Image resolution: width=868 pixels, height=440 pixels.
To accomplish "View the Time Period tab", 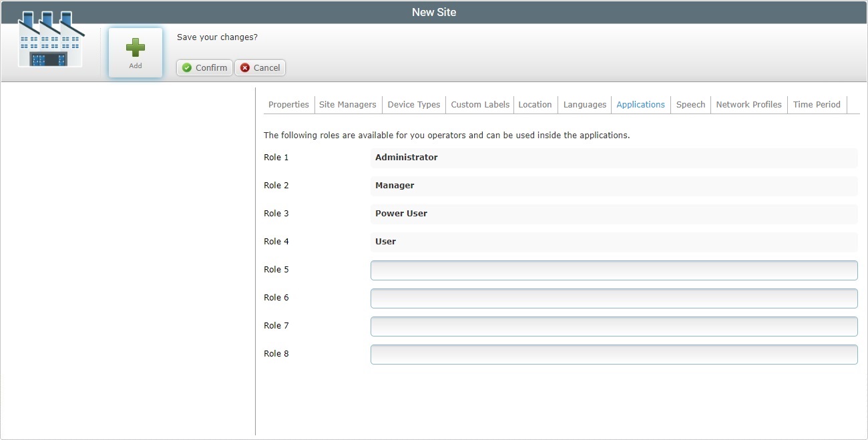I will pos(817,104).
